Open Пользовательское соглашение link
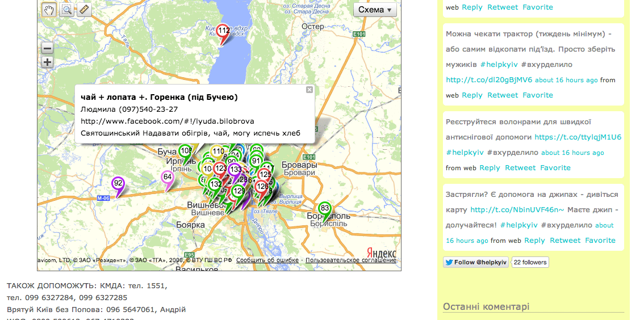Screen dimensions: 644x320 (350, 260)
